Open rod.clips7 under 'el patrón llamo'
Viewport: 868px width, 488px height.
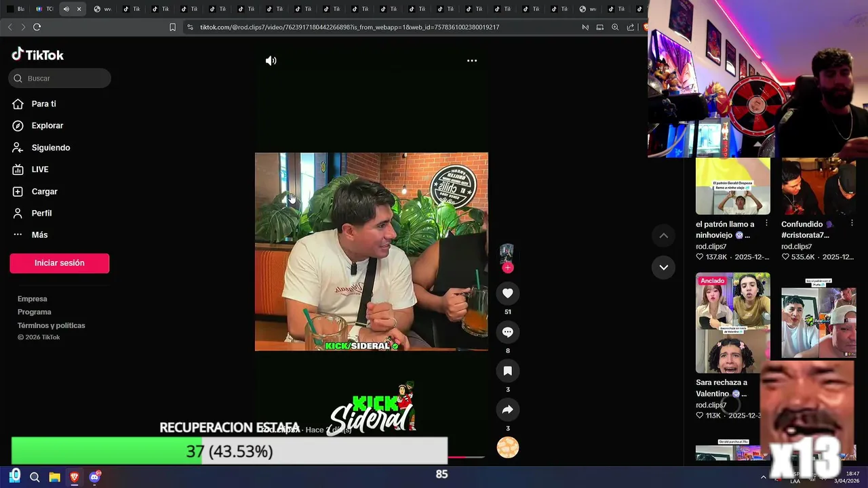pyautogui.click(x=711, y=247)
